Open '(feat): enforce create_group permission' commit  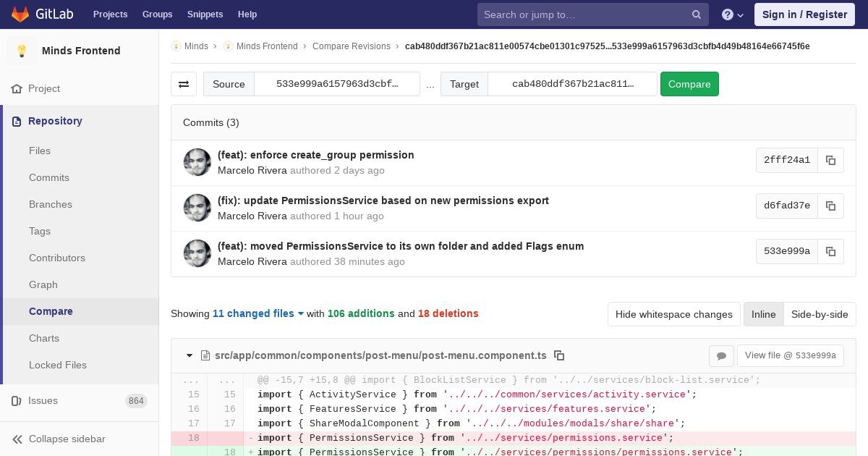pyautogui.click(x=316, y=155)
